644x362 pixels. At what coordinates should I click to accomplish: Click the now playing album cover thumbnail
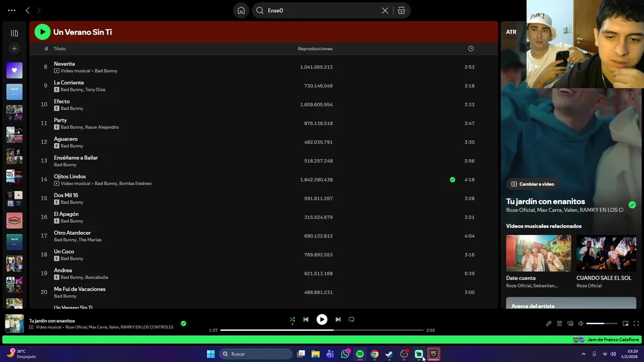coord(14,323)
